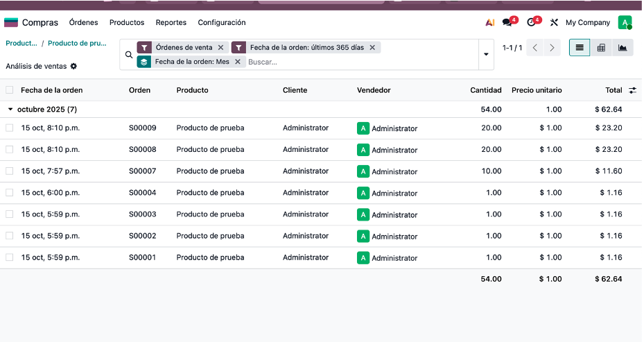Open the Compras app logo icon
Screen dimensions: 644x342
[x=11, y=22]
